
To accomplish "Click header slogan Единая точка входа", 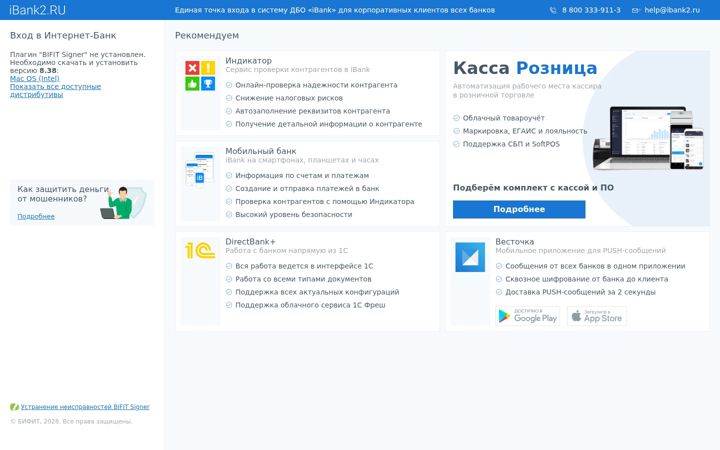I will click(335, 10).
